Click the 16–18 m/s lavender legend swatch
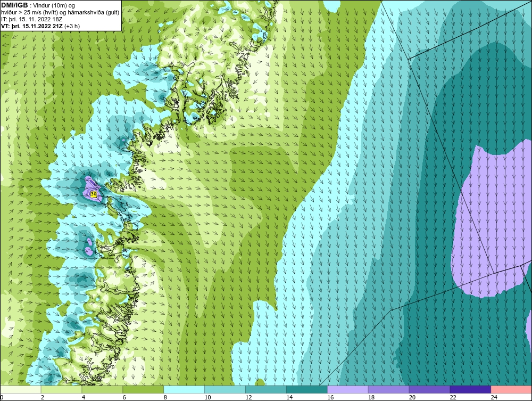Viewport: 532px width, 401px height. click(x=347, y=389)
